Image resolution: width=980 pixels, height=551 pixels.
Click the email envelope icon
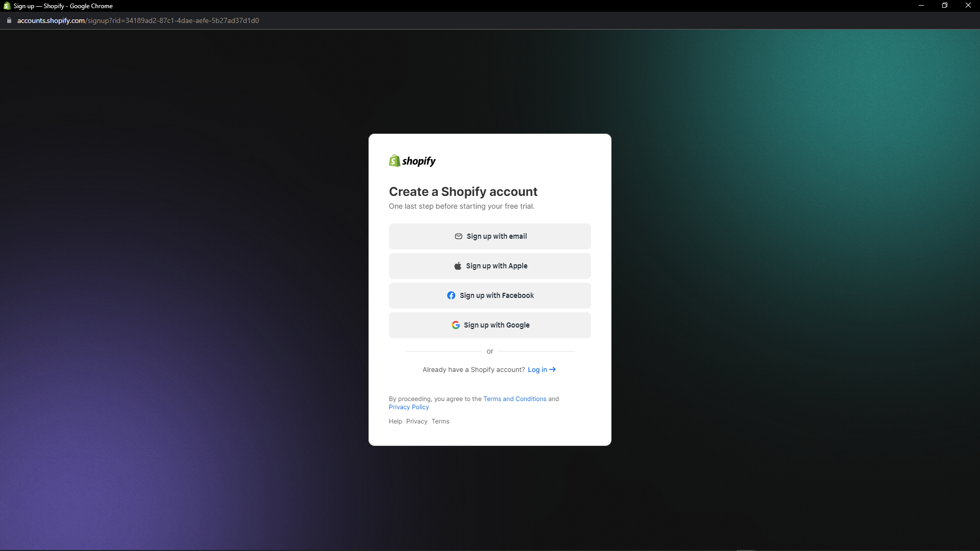point(458,236)
